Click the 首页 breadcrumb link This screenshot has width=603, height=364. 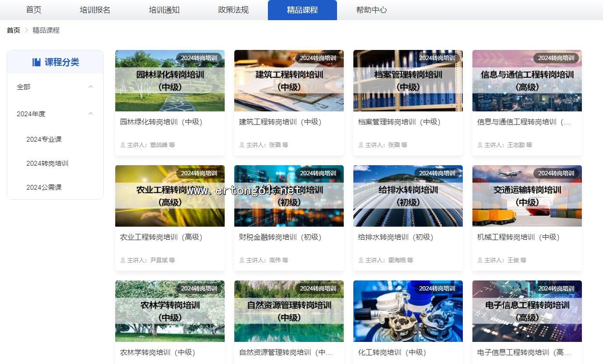point(13,30)
